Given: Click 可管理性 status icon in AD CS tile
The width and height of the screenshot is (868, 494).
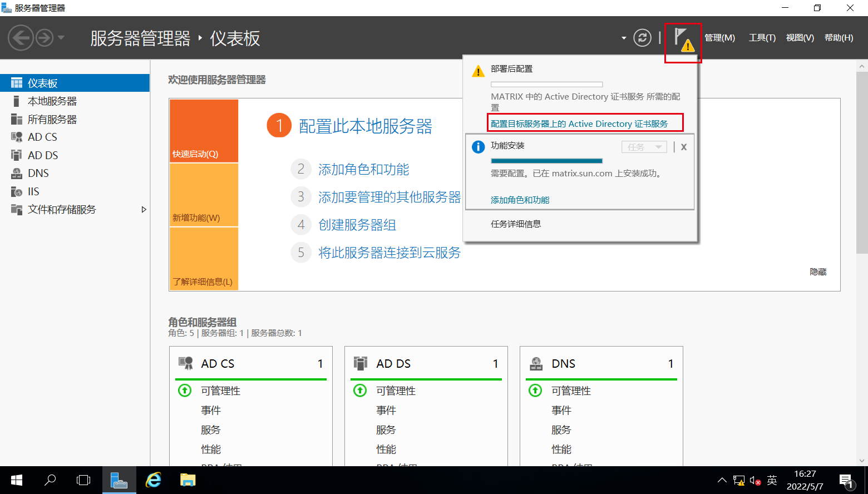Looking at the screenshot, I should (x=185, y=391).
